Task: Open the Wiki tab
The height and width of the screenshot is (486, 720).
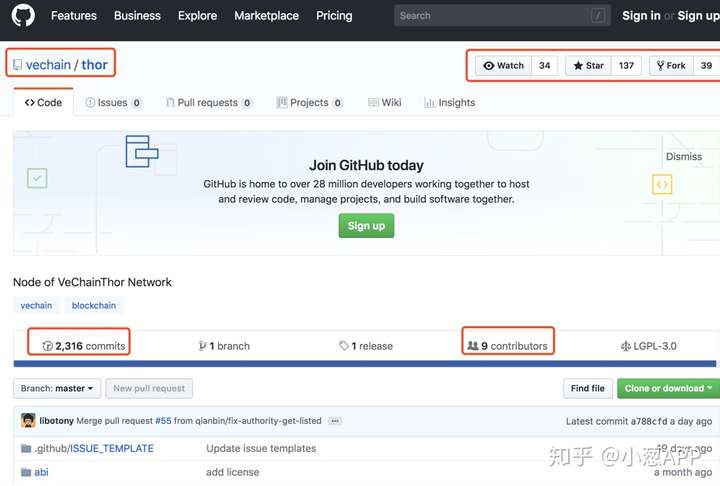Action: click(385, 102)
